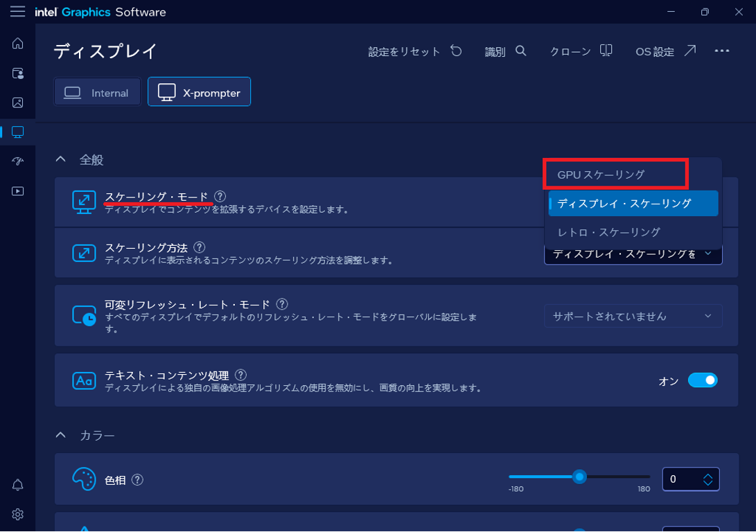Select the Display monitor sidebar icon
Screen dimensions: 756x532
(18, 132)
